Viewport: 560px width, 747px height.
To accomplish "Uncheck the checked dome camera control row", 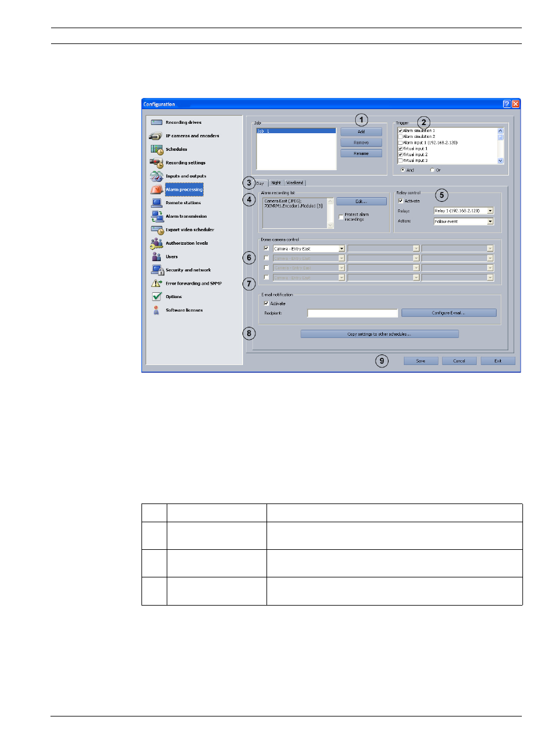I will [266, 249].
